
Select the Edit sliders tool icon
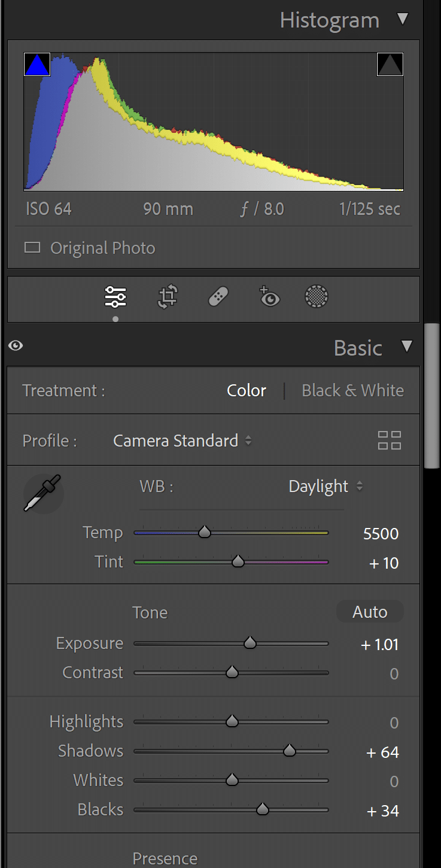115,296
